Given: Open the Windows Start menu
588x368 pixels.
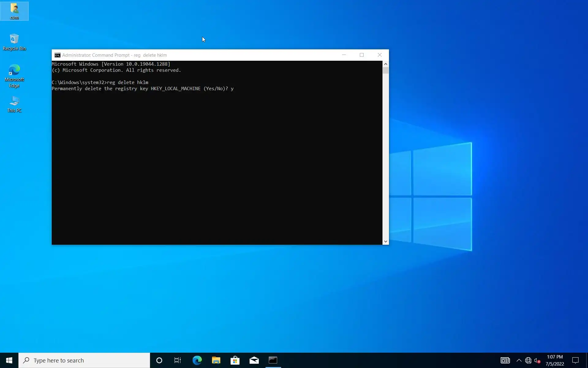Looking at the screenshot, I should coord(9,360).
